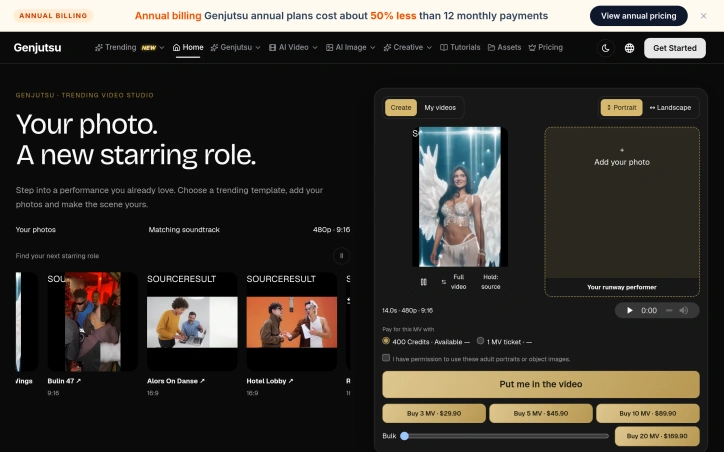Viewport: 724px width, 452px height.
Task: Click the AI Image picture icon
Action: coord(329,47)
